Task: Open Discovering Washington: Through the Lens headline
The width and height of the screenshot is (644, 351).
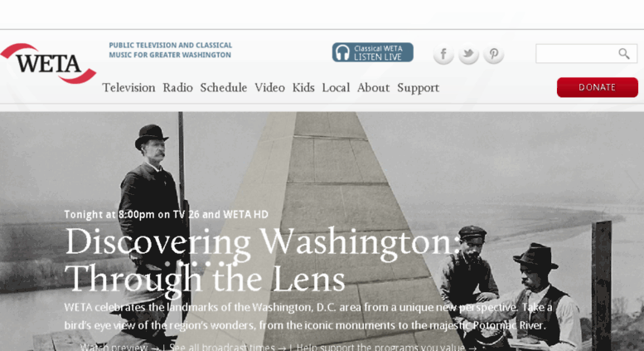Action: point(262,261)
